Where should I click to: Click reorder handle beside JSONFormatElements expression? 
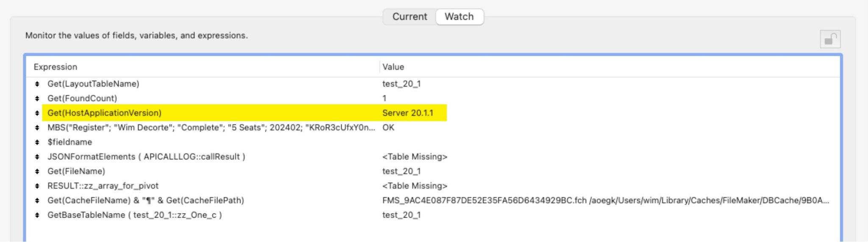click(37, 157)
